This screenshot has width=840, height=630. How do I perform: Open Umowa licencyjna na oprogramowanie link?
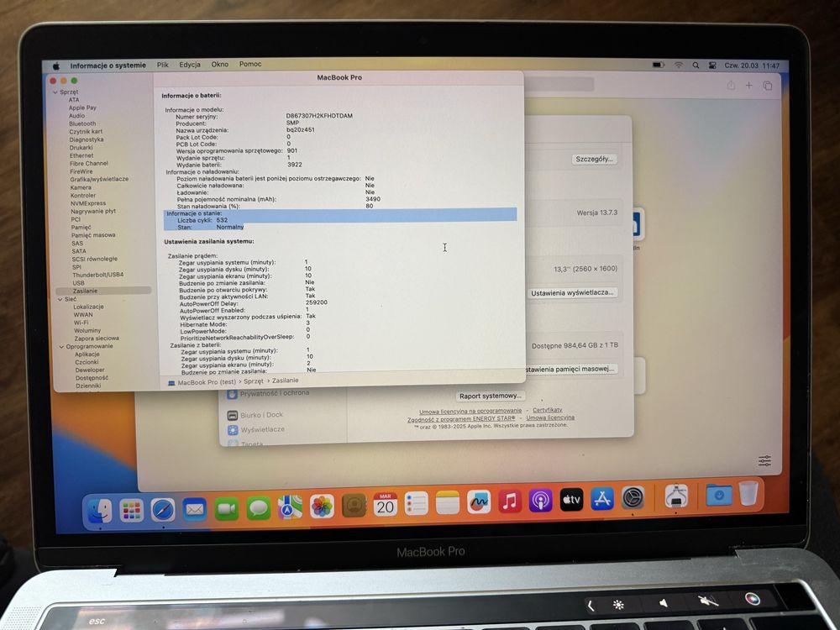pyautogui.click(x=470, y=412)
